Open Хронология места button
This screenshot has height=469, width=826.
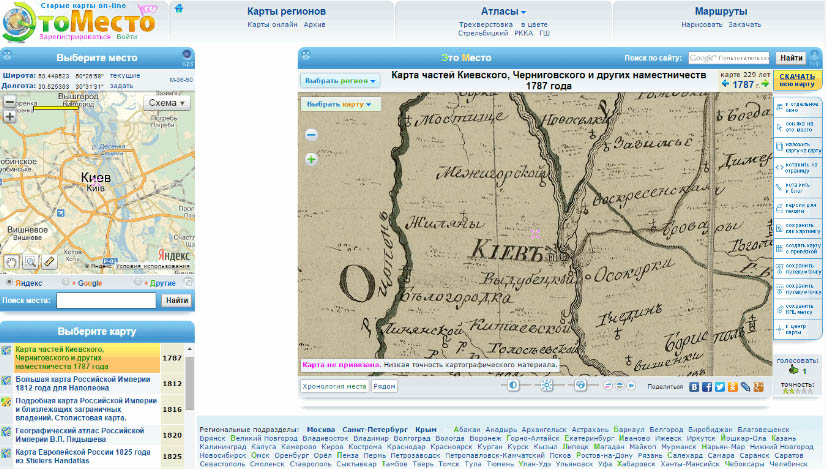pos(334,386)
